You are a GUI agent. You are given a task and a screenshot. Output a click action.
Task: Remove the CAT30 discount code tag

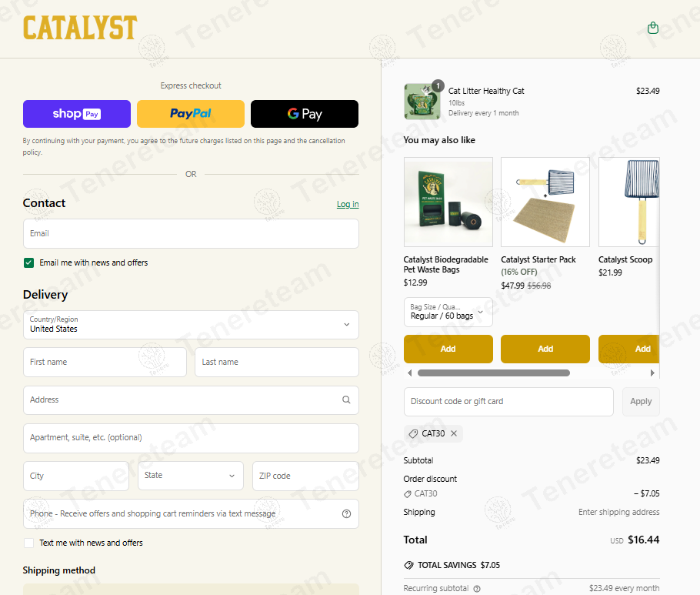click(x=454, y=433)
